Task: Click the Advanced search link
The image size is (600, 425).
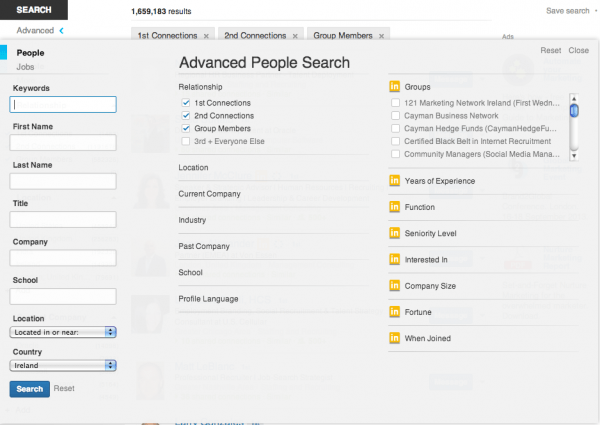Action: click(35, 31)
